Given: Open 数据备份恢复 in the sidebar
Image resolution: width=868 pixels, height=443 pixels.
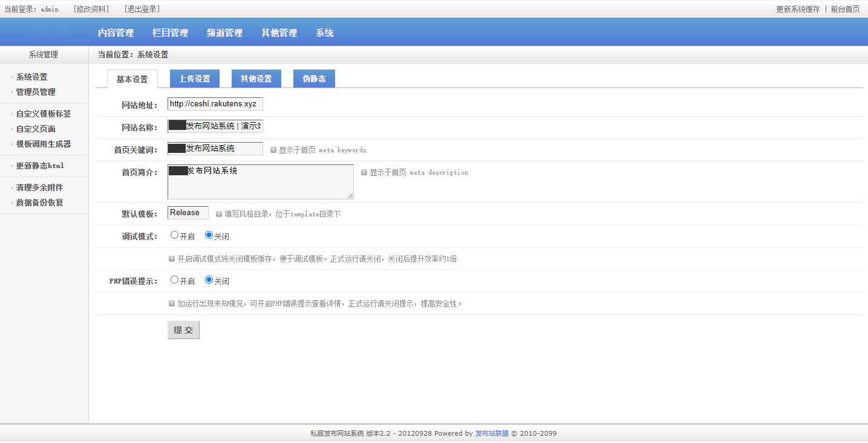Looking at the screenshot, I should click(x=39, y=203).
